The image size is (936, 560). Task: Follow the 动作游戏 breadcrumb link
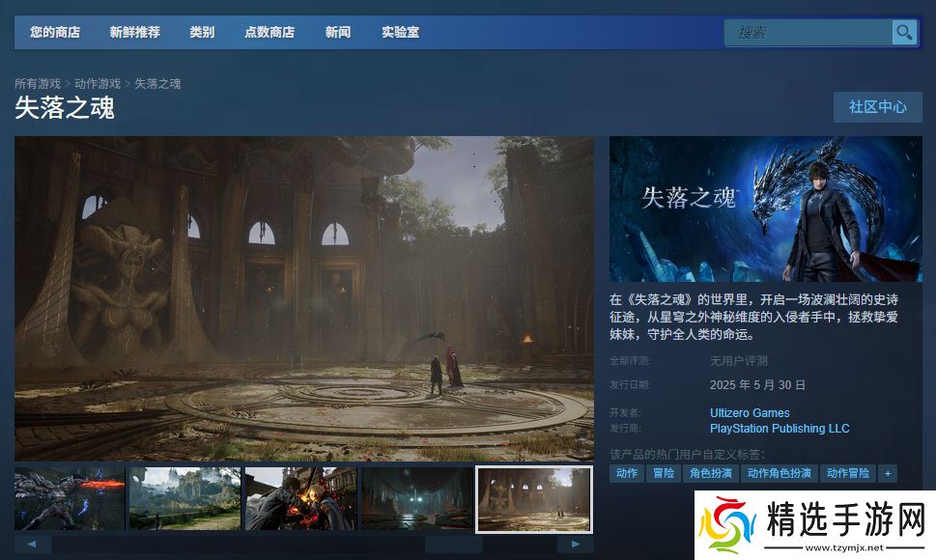click(98, 84)
